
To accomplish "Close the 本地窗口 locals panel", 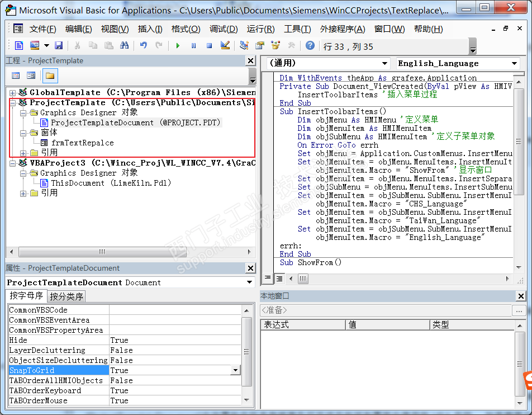I will (x=521, y=296).
